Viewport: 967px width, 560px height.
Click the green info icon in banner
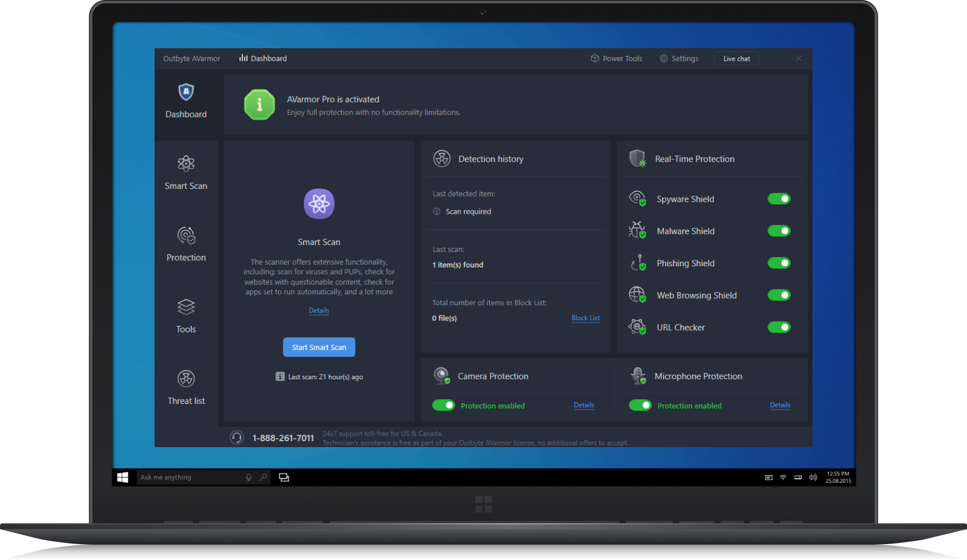click(259, 105)
